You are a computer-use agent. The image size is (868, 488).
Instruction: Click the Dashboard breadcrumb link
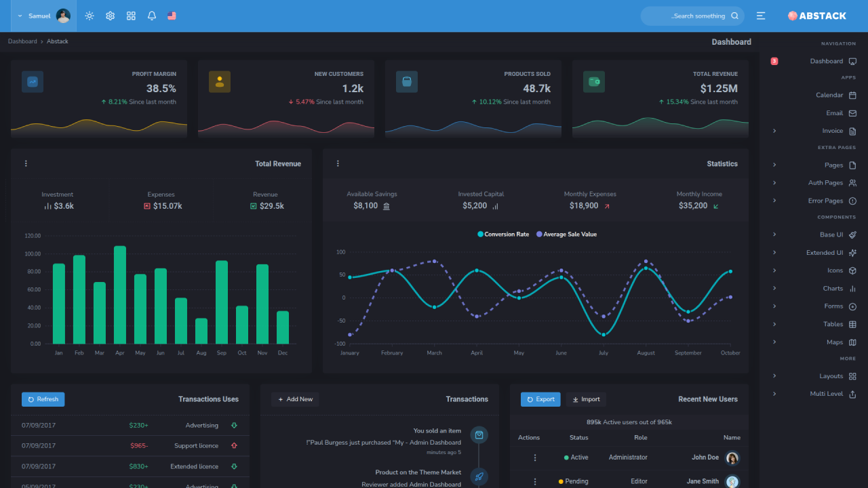click(x=22, y=41)
